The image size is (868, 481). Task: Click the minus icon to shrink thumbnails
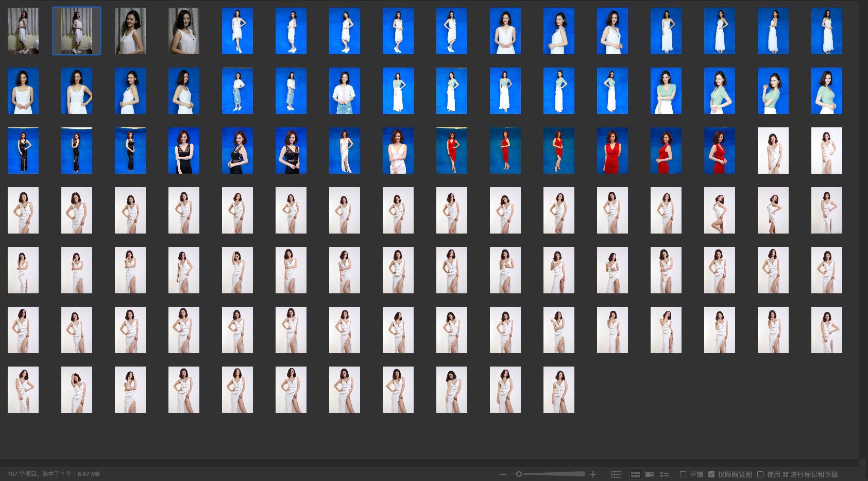503,474
